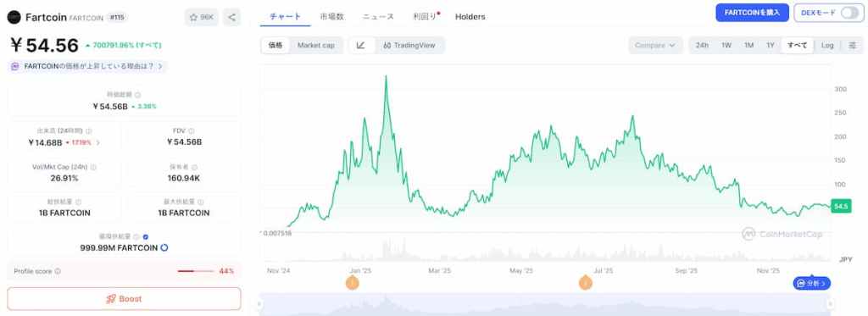868x316 pixels.
Task: Click the rocket icon on the Boost button
Action: (111, 299)
